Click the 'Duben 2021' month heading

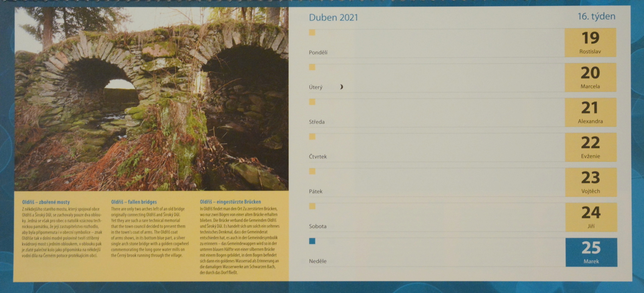point(333,17)
